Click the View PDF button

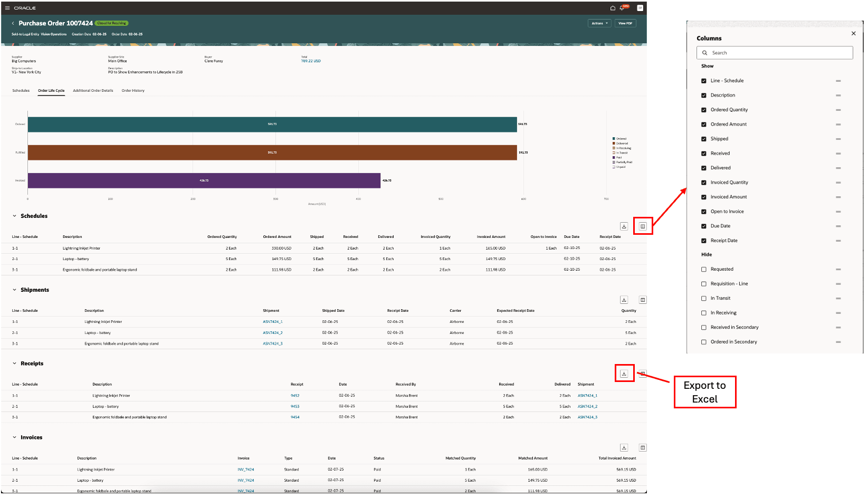pos(625,23)
